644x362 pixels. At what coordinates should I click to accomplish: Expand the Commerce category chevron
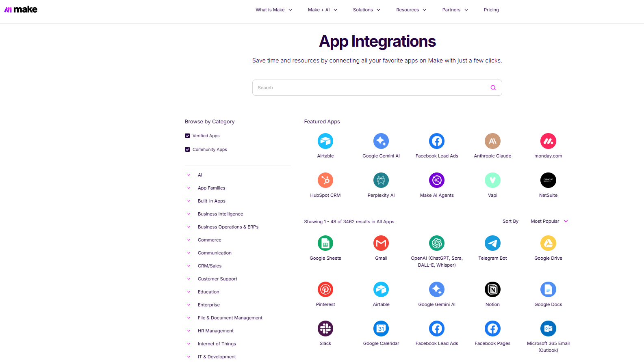pos(189,240)
